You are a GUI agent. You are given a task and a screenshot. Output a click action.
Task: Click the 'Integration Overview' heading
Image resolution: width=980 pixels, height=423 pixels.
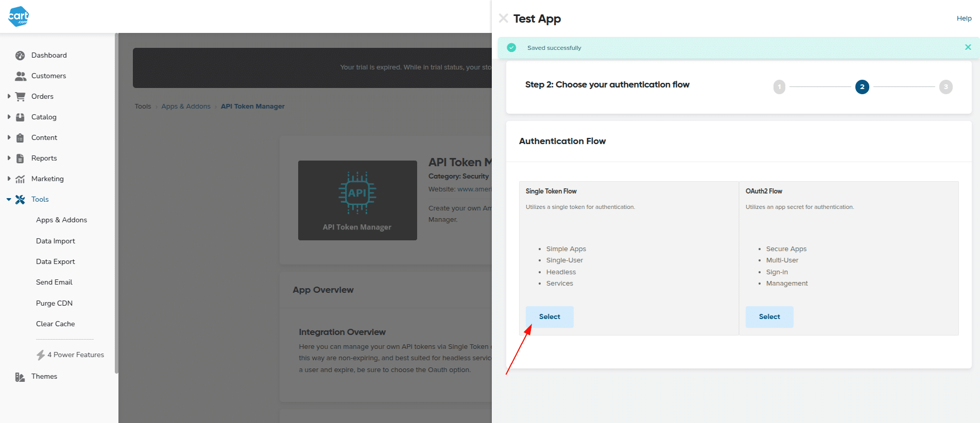click(x=342, y=332)
